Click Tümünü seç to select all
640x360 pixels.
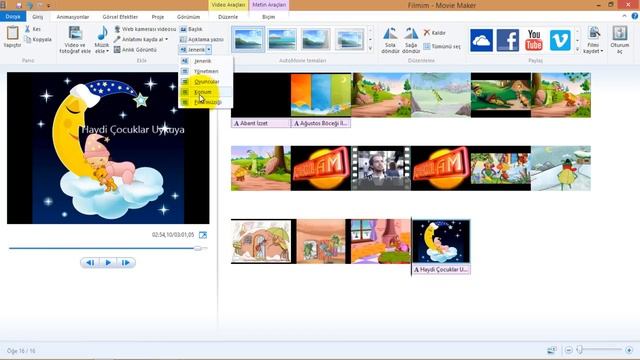pyautogui.click(x=442, y=46)
